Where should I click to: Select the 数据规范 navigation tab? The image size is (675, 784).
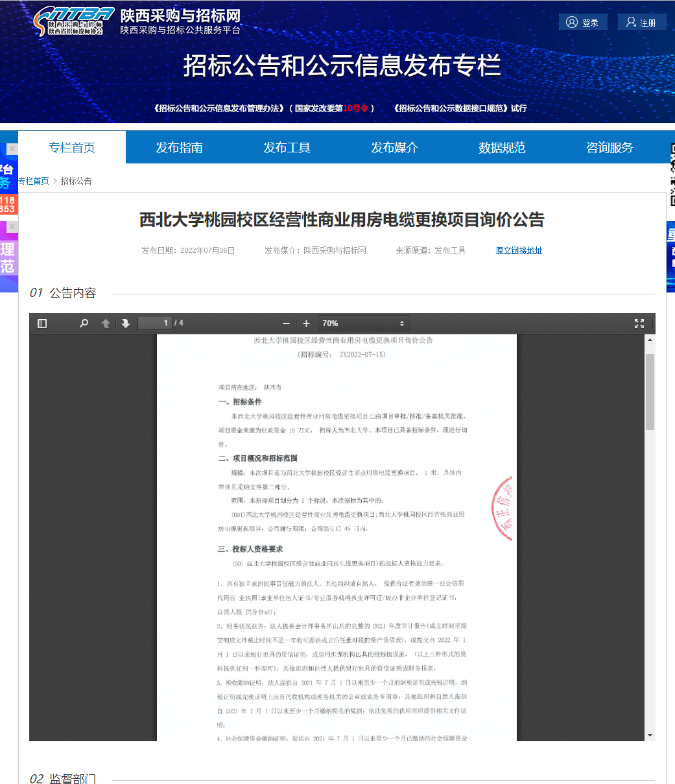502,148
